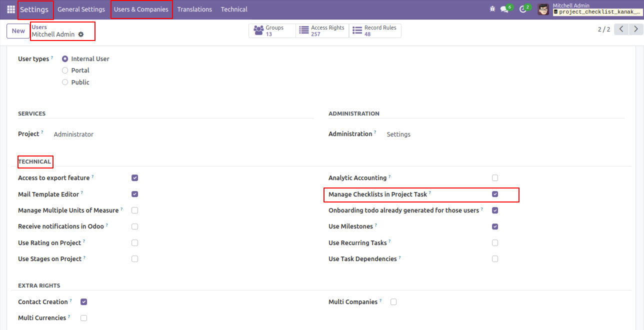The image size is (644, 330).
Task: Enable Use Recurring Tasks
Action: click(x=495, y=243)
